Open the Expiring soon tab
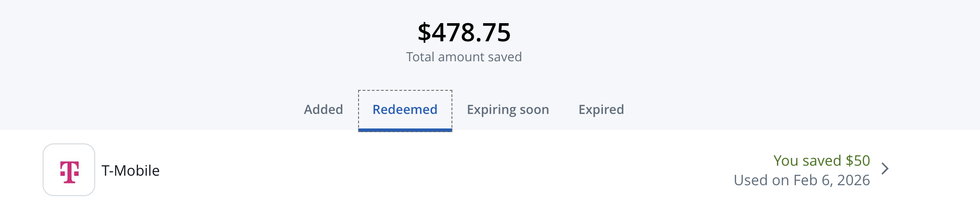 (x=508, y=109)
